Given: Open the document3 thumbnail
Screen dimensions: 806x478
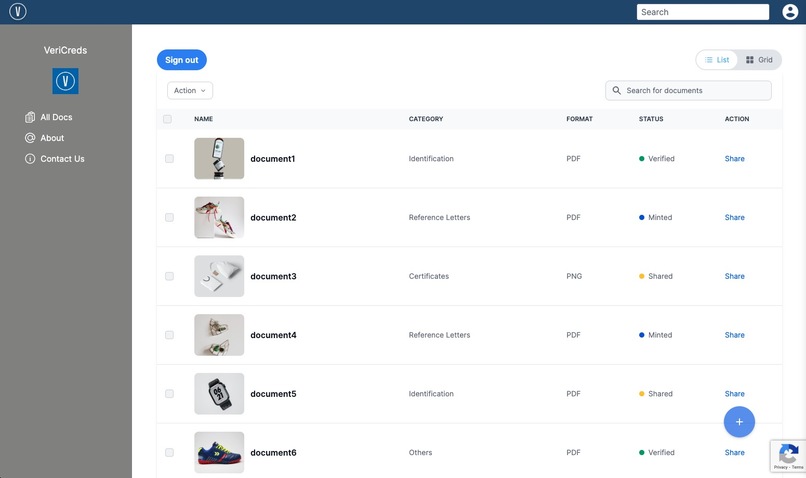Looking at the screenshot, I should coord(219,276).
